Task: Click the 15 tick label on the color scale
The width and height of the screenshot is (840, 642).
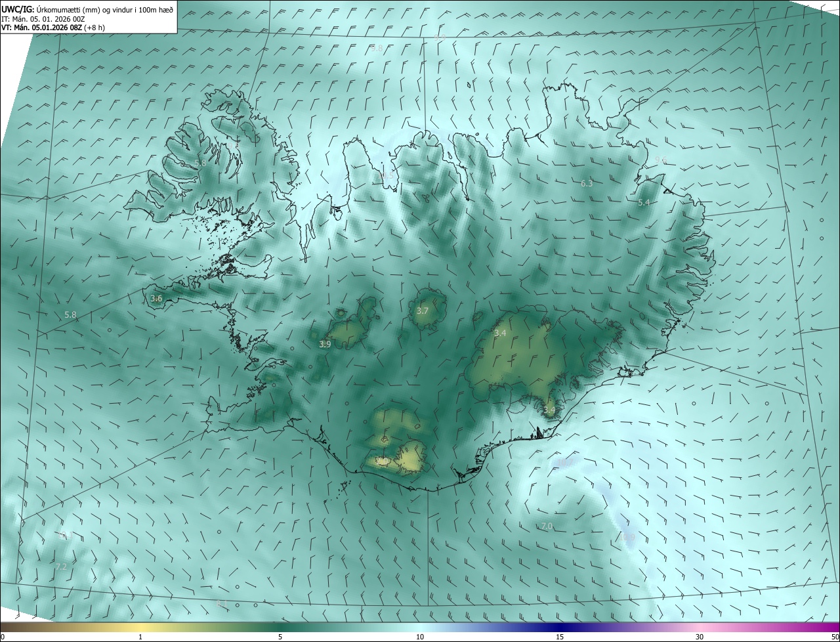Action: coord(560,637)
